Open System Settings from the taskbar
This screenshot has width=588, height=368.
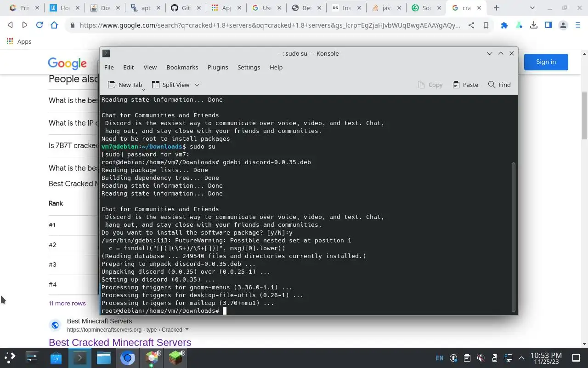[x=32, y=357]
